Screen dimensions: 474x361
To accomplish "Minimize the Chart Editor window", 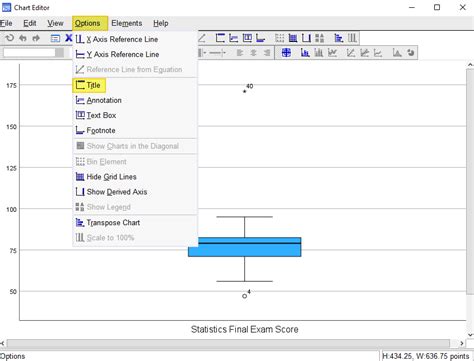I will [412, 7].
